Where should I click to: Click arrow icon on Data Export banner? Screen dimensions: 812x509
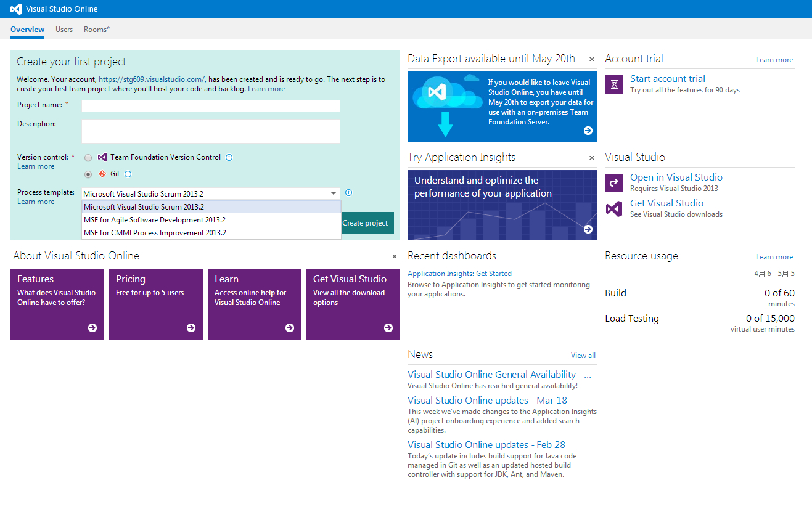pos(588,131)
